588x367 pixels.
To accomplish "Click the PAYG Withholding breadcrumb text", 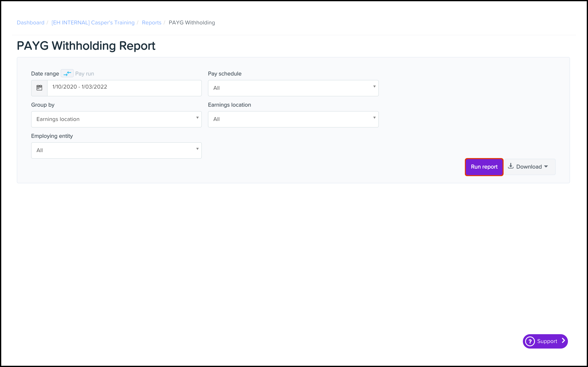I will [192, 23].
